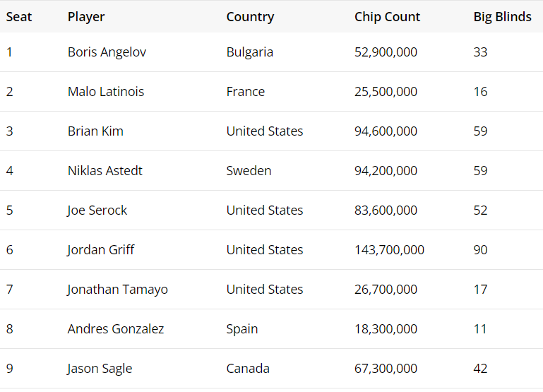Click the Player column header
Viewport: 543px width, 392px height.
coord(86,17)
